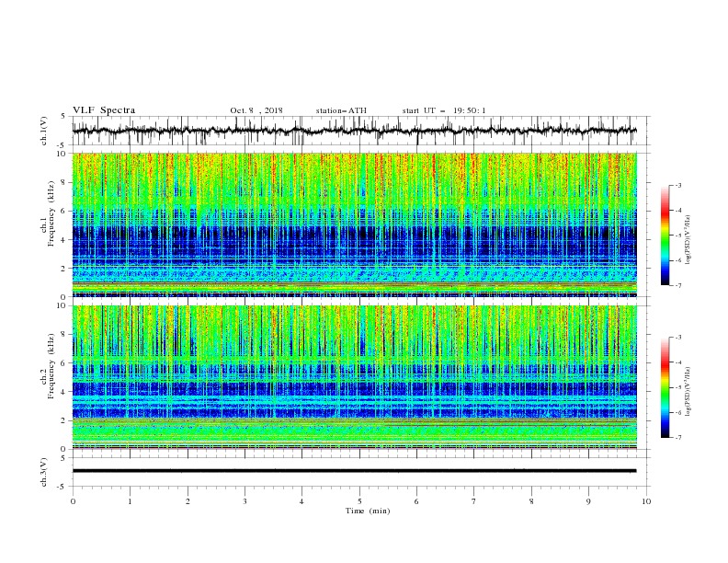Click the ch.2 Frequency (kHz) axis label
The height and width of the screenshot is (563, 728).
tap(48, 366)
